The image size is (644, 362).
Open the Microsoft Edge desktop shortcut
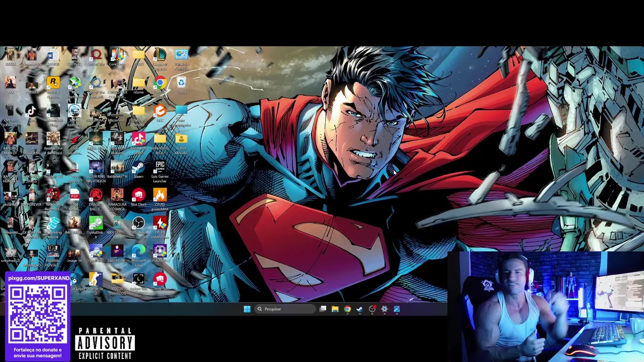pyautogui.click(x=138, y=256)
